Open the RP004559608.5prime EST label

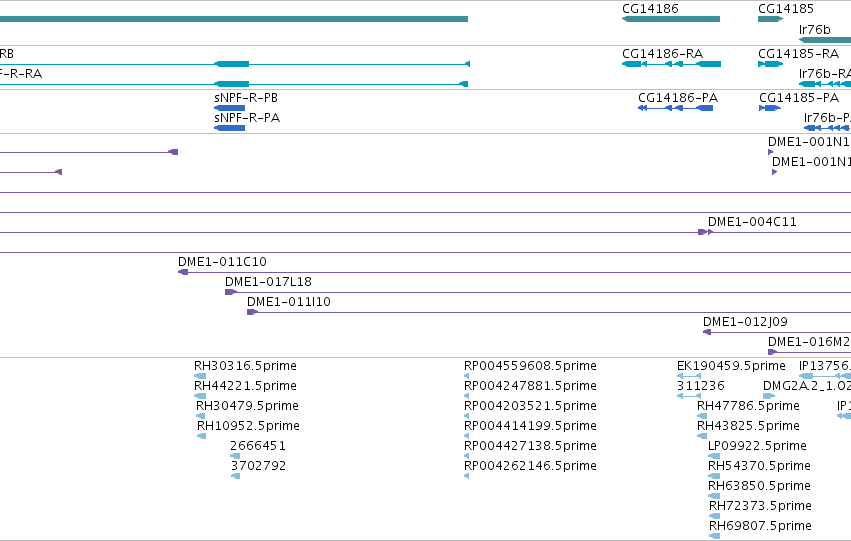[530, 366]
